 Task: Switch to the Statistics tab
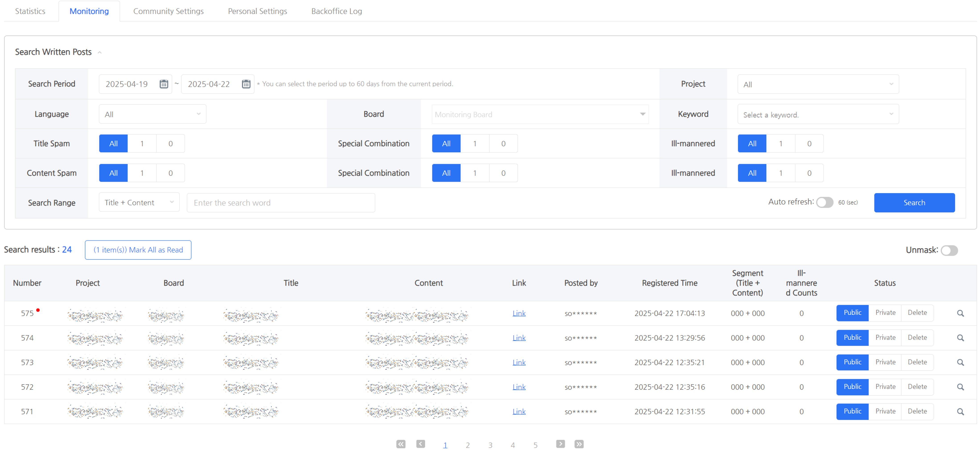pyautogui.click(x=30, y=11)
